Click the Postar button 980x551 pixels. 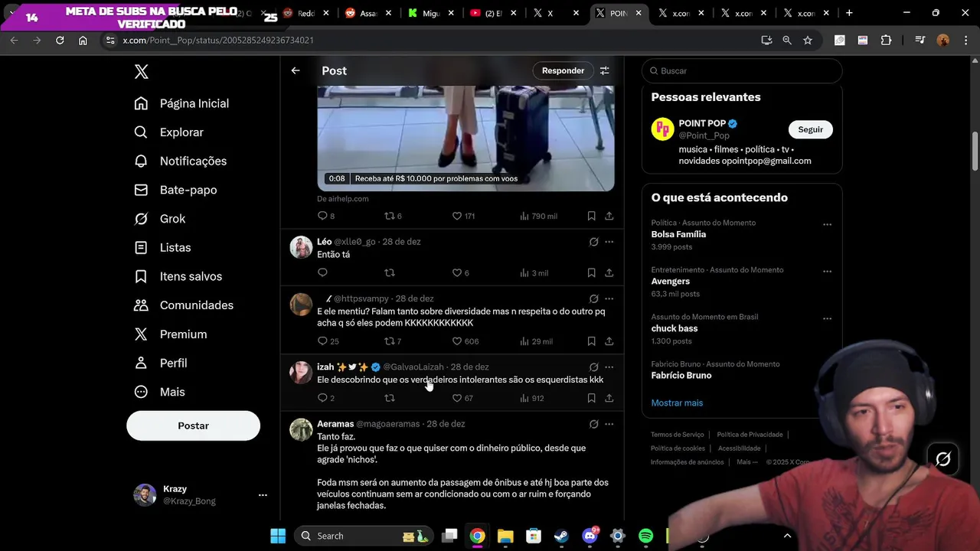(x=193, y=425)
